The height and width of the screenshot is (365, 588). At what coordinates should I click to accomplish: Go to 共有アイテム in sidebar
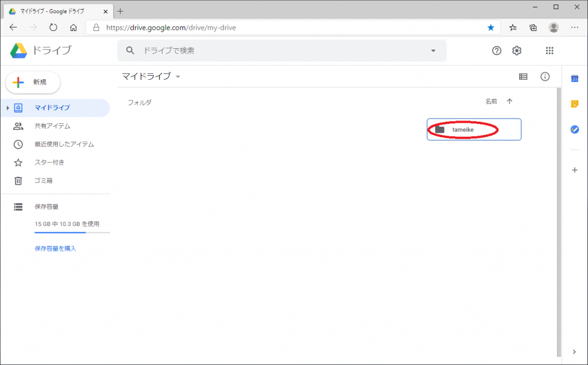point(52,126)
